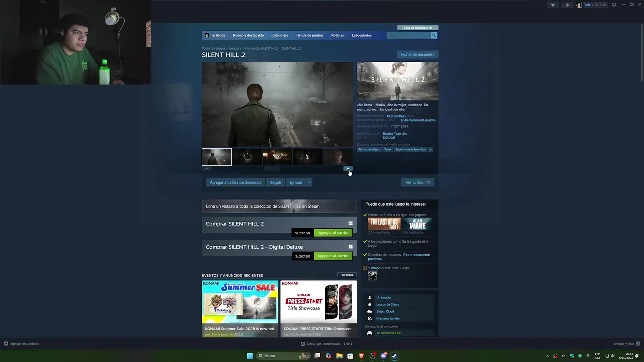Open the volume icon in system tray

[x=612, y=356]
